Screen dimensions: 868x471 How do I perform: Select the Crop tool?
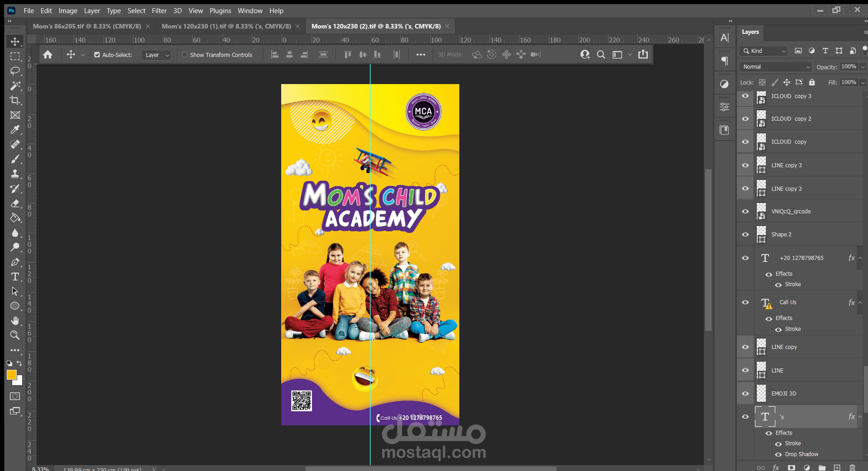pyautogui.click(x=15, y=100)
